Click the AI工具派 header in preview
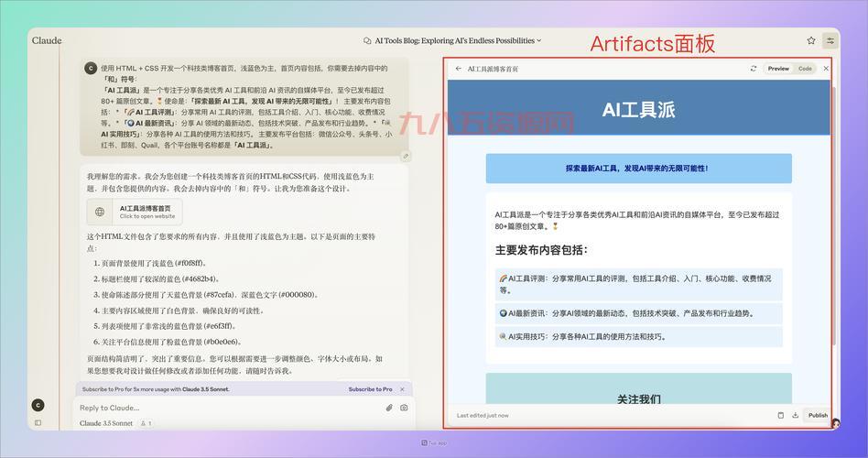This screenshot has width=868, height=458. [x=639, y=110]
